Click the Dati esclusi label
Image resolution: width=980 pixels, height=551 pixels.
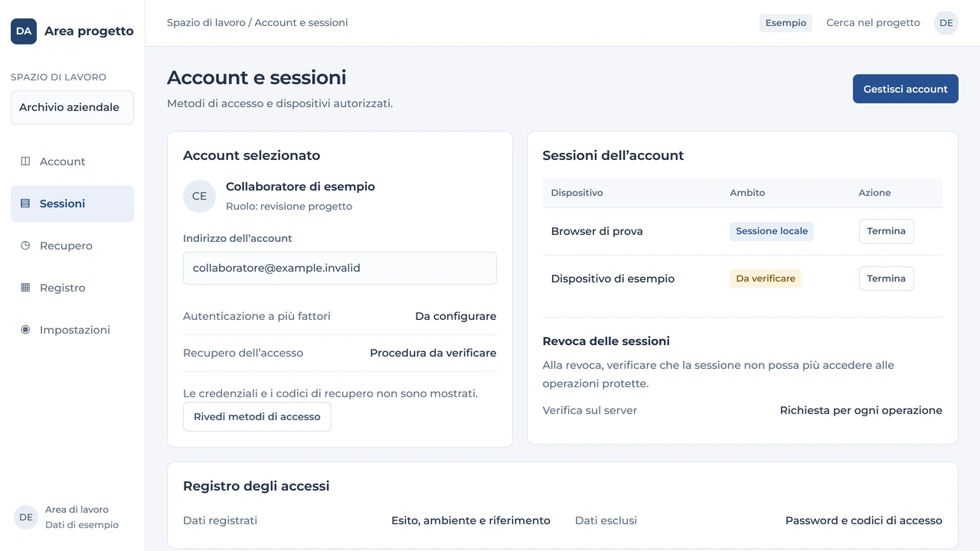click(x=606, y=520)
